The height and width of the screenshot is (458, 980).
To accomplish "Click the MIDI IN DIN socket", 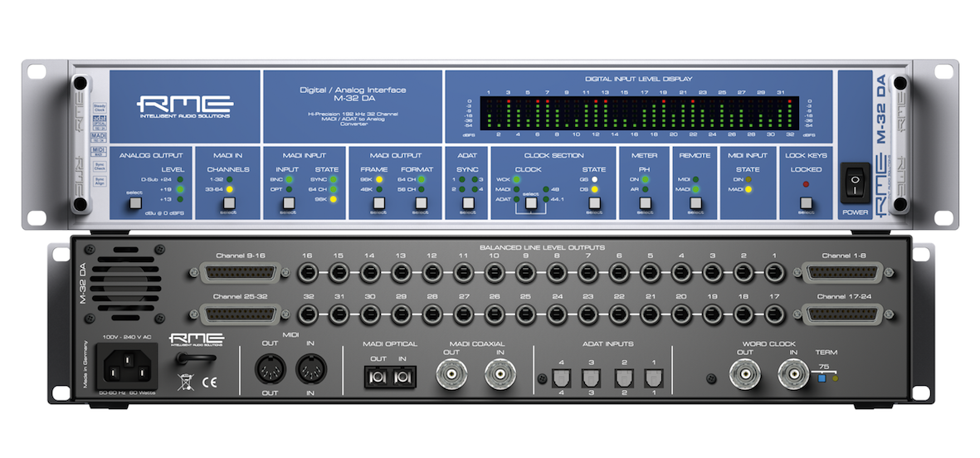I will 310,368.
